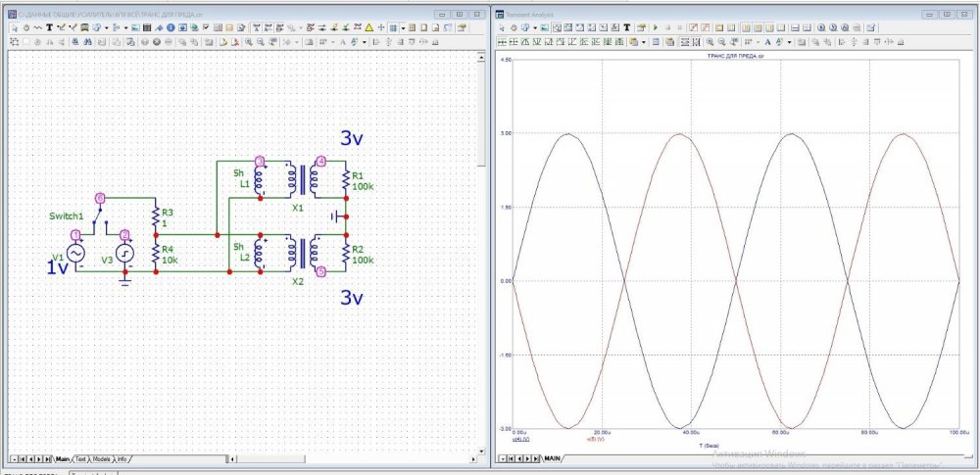Switch to the Text tab in schematic window
Screen dimensions: 980x475
coord(80,458)
